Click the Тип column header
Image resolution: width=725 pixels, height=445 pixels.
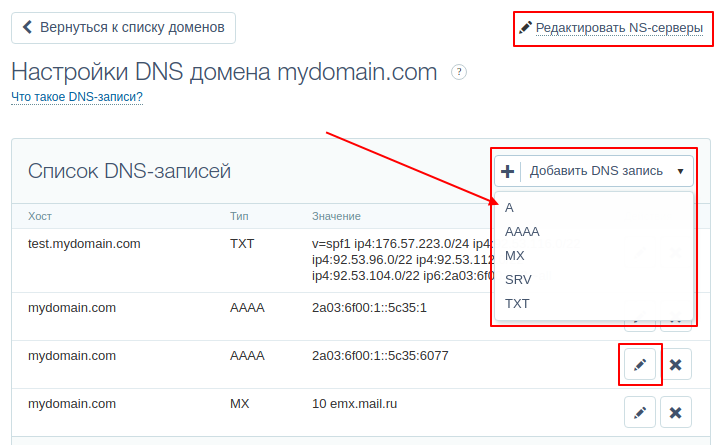240,216
